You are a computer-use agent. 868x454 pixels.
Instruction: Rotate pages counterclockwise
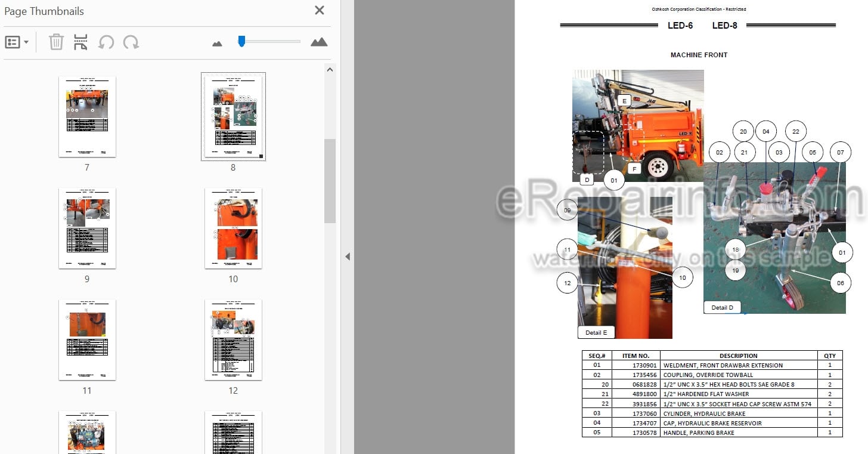pyautogui.click(x=106, y=42)
